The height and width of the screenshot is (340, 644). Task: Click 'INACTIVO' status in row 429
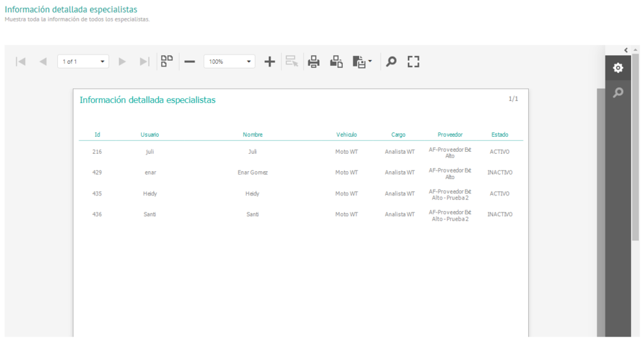click(500, 173)
